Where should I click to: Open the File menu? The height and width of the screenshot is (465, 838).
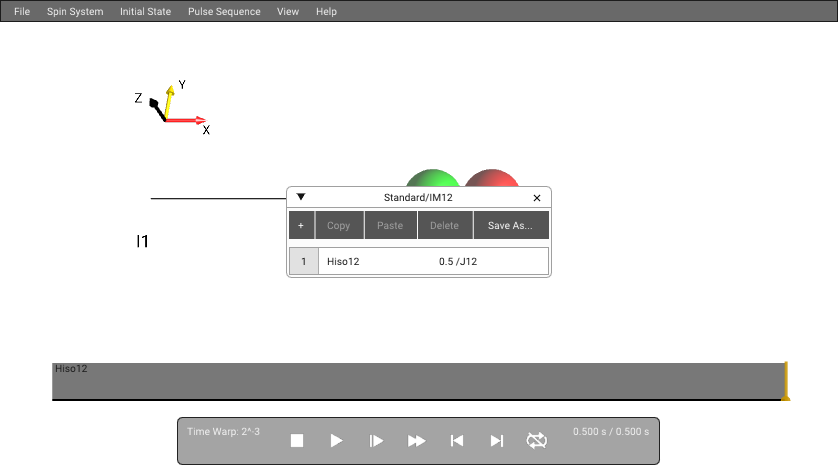22,11
